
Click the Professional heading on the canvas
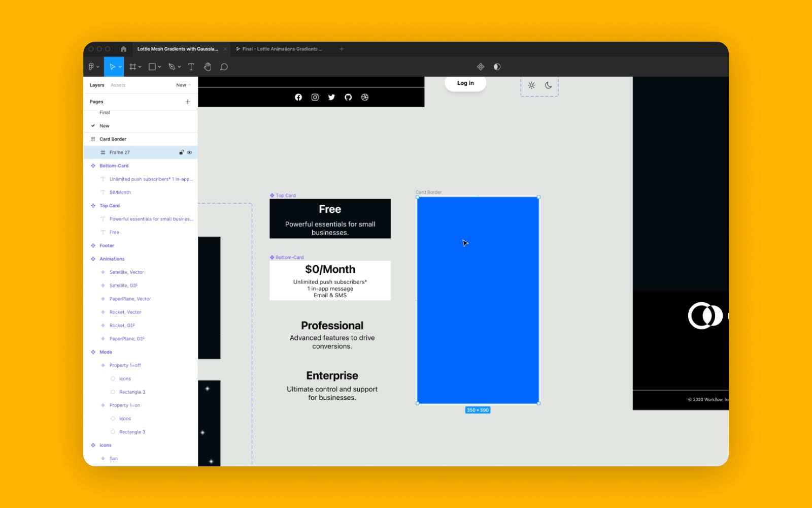pos(332,326)
